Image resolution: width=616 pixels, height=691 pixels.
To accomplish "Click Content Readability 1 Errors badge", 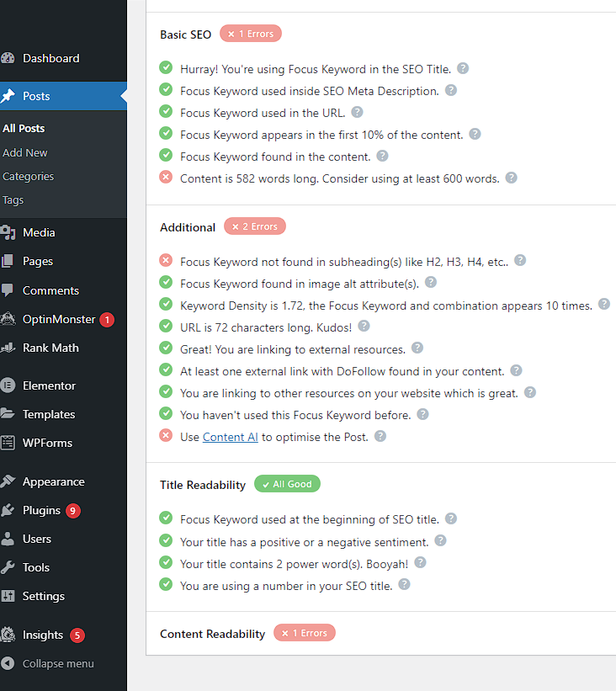I will tap(305, 633).
